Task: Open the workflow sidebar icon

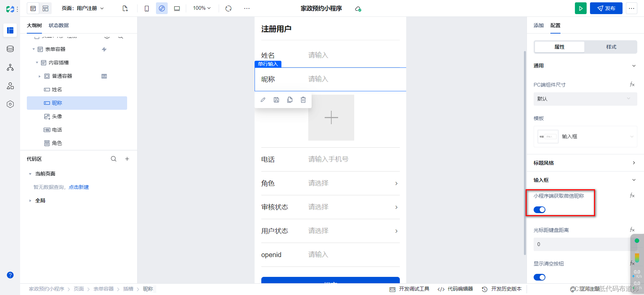Action: [x=10, y=67]
